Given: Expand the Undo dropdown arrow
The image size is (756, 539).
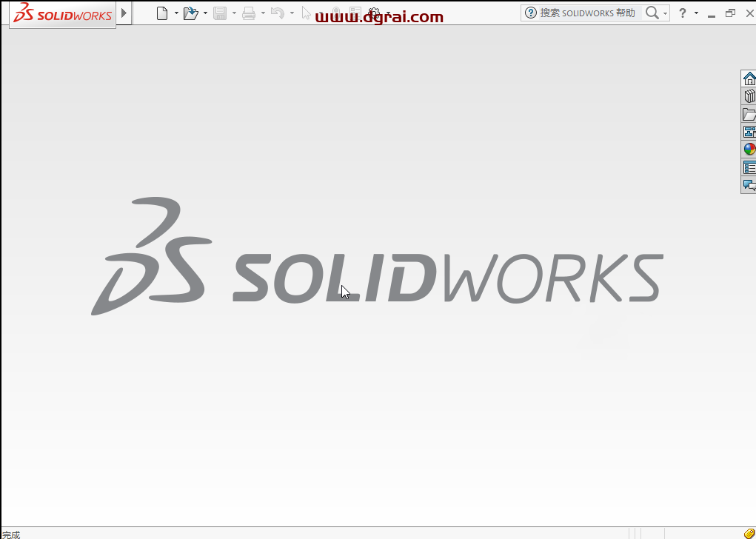Looking at the screenshot, I should point(292,13).
